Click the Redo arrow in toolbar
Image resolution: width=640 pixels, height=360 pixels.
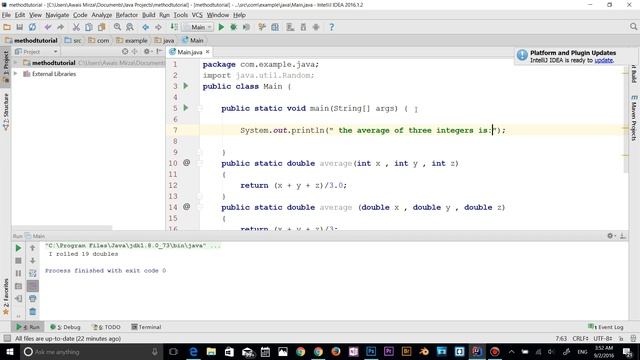60,27
